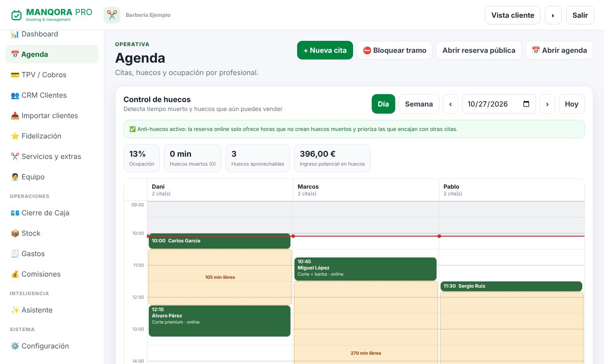Image resolution: width=604 pixels, height=364 pixels.
Task: Open Comisiones page
Action: click(52, 274)
